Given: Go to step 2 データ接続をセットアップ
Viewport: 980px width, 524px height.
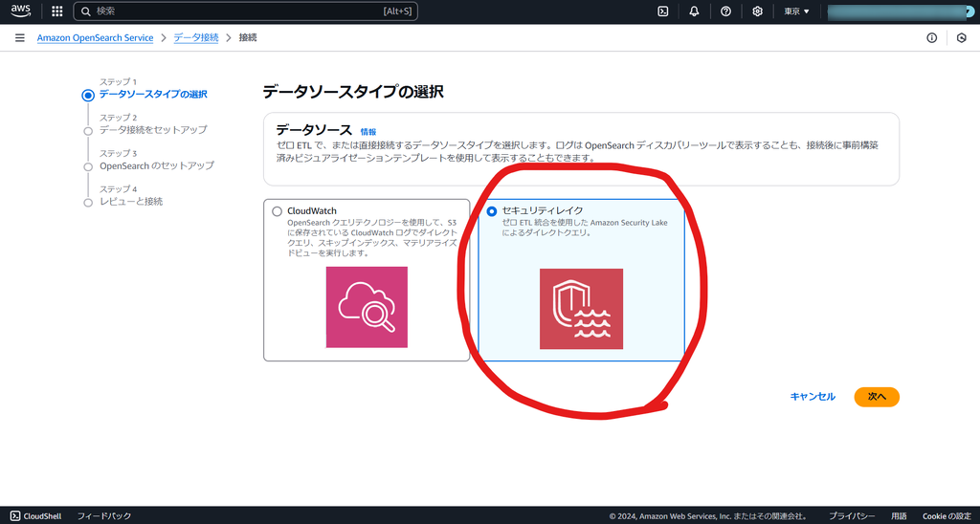Looking at the screenshot, I should (153, 130).
